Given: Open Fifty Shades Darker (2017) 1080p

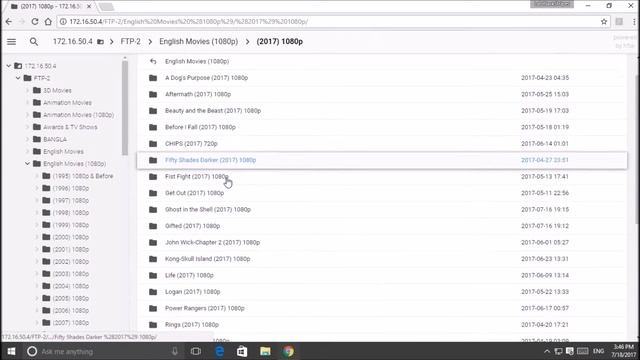Looking at the screenshot, I should pyautogui.click(x=211, y=160).
